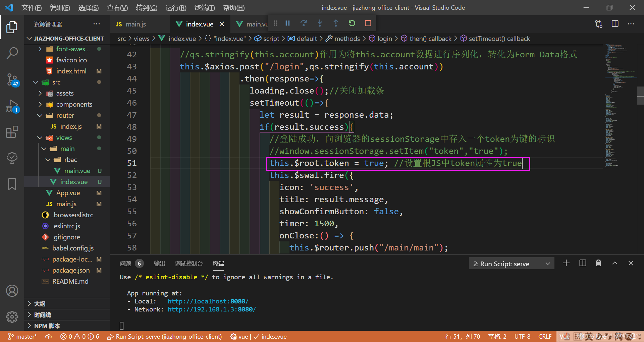The image size is (644, 342).
Task: Open Explorer panel more actions ellipsis
Action: 97,24
